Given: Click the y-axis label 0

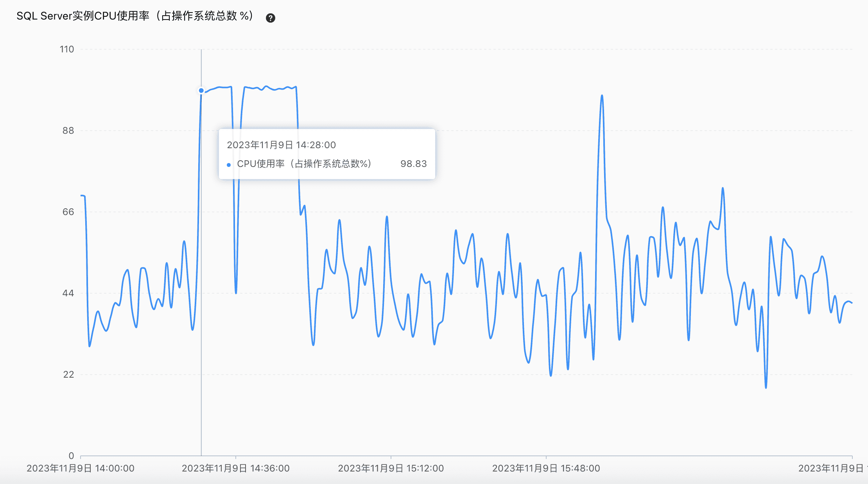Looking at the screenshot, I should click(x=71, y=456).
